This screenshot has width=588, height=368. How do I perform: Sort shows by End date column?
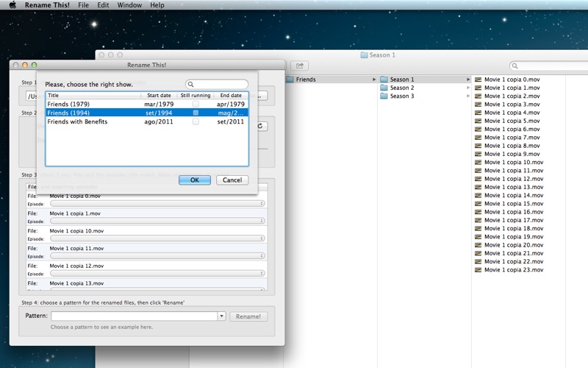[231, 96]
